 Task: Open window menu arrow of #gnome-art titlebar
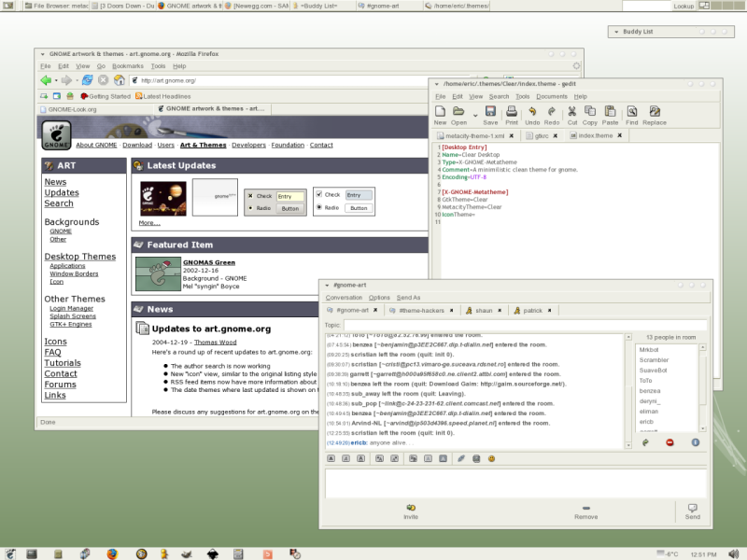[x=327, y=286]
